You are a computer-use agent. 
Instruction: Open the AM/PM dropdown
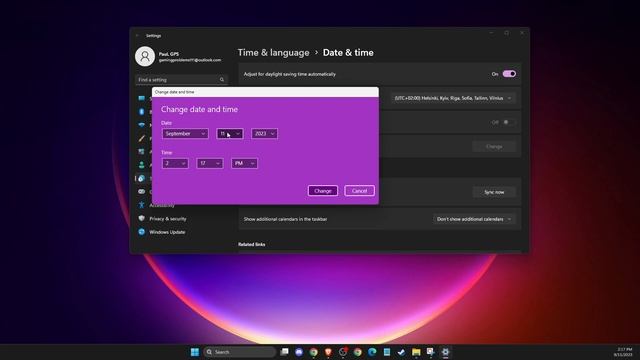coord(244,163)
